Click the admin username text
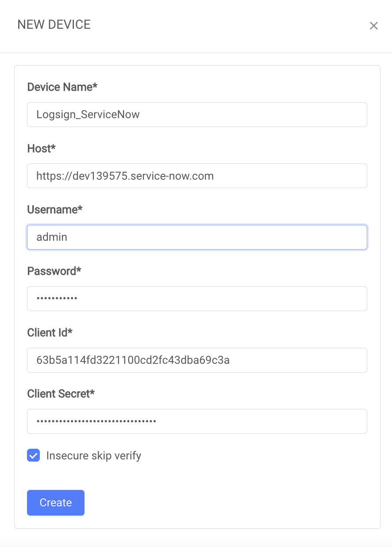Screen dimensions: 392x547 coord(52,237)
